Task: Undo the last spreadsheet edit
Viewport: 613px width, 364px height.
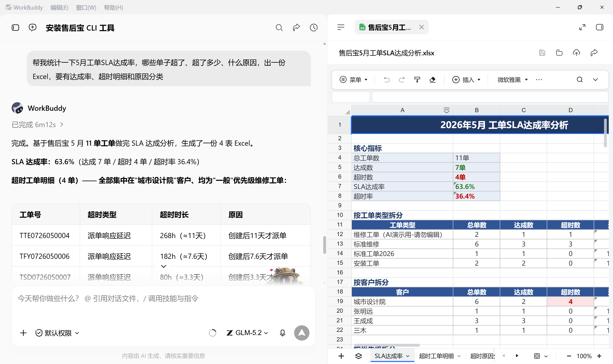Action: (387, 80)
